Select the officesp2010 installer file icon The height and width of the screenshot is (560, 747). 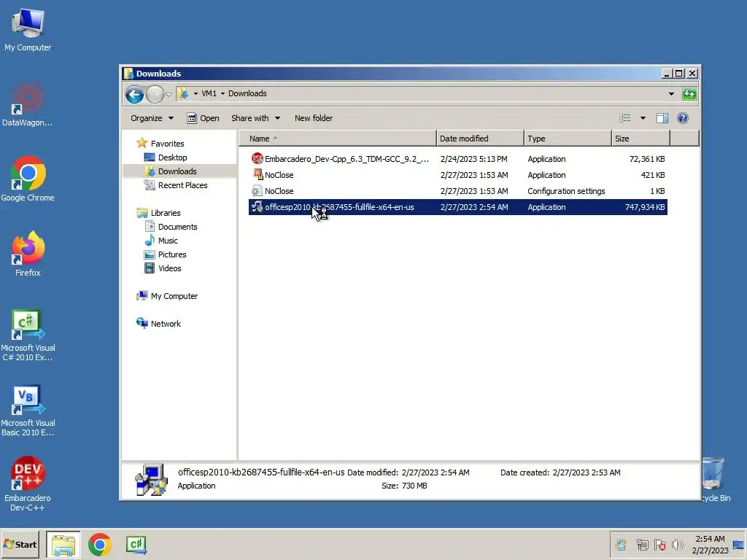[x=258, y=207]
